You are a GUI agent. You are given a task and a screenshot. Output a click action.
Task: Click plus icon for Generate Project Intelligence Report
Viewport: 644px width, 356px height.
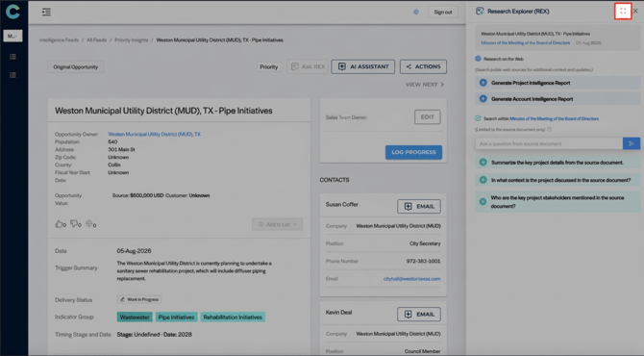click(x=483, y=83)
